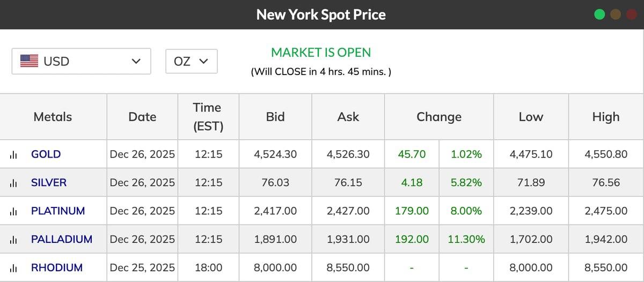Open the OZ weight unit dropdown
Screen dimensions: 644x282
(191, 61)
